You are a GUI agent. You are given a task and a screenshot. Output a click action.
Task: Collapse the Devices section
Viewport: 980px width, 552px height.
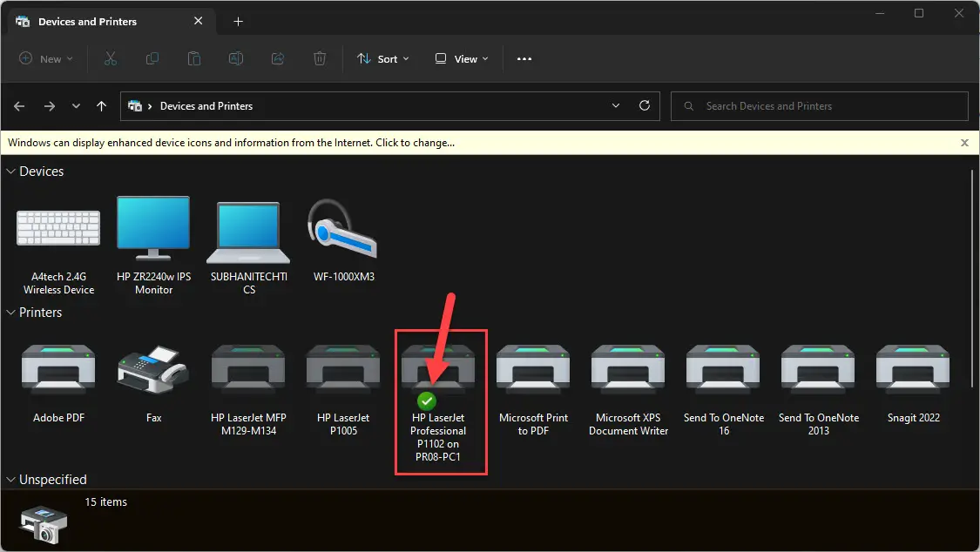tap(10, 171)
